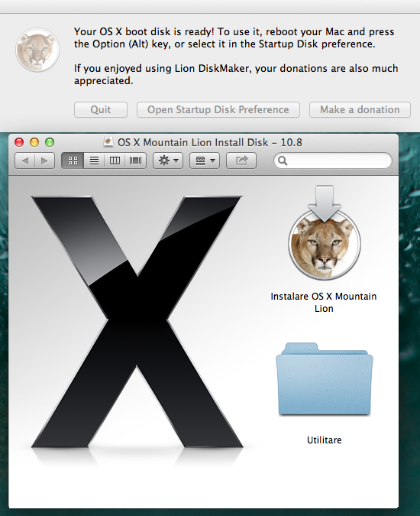Click the search magnifier icon
Viewport: 420px width, 516px height.
(283, 161)
